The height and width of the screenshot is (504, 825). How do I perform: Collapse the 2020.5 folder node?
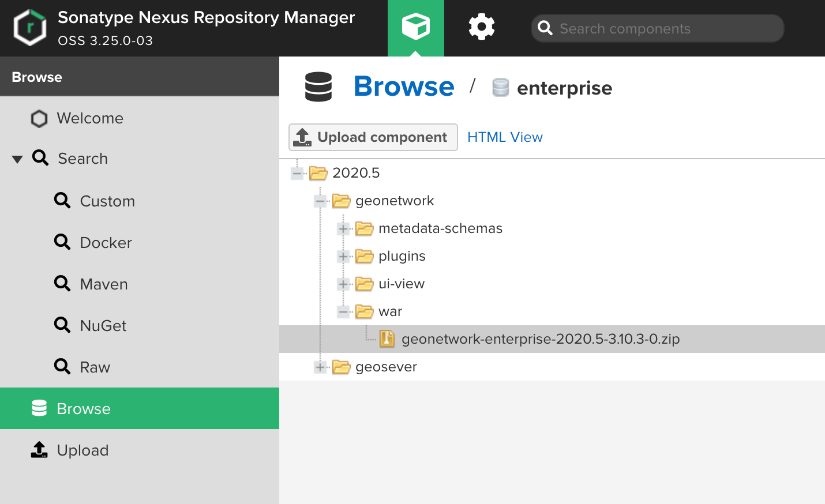(297, 173)
